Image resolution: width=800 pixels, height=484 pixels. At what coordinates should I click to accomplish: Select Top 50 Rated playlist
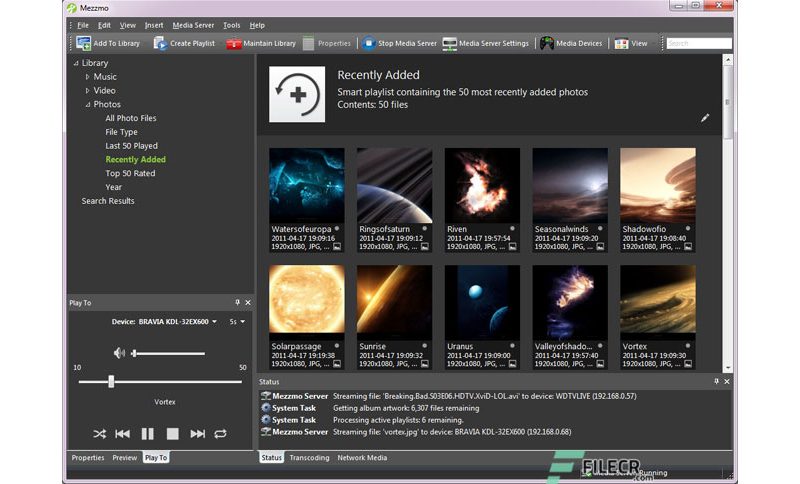pos(130,173)
